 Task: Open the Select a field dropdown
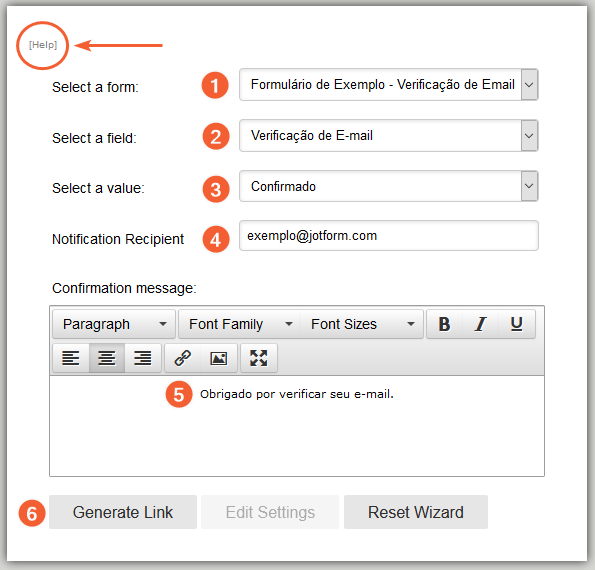click(389, 135)
